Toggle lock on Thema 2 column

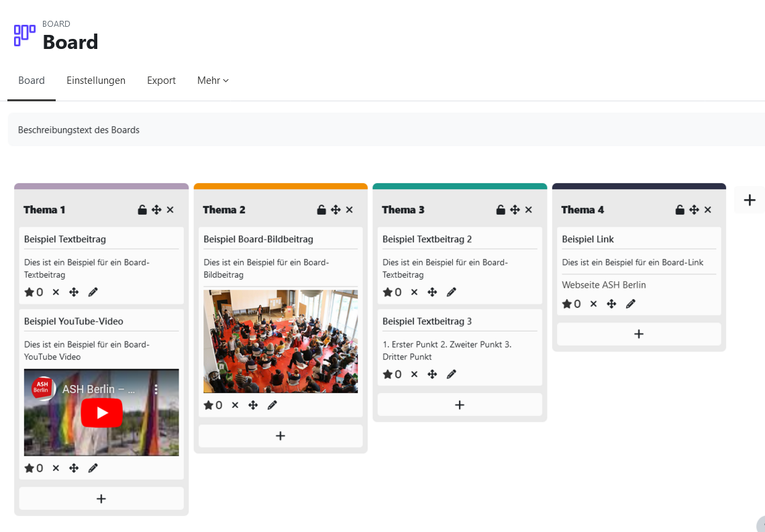pyautogui.click(x=321, y=210)
